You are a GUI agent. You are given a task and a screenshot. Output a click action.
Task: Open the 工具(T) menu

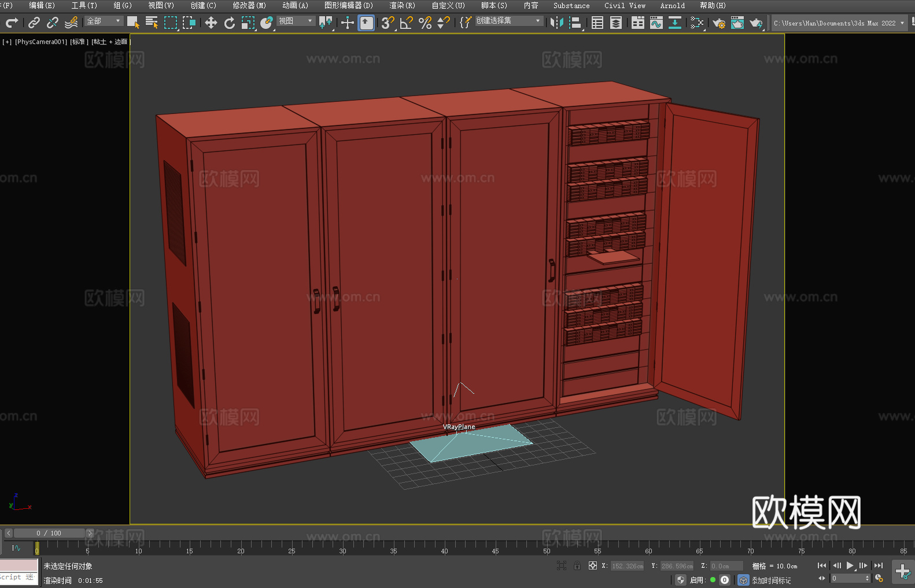point(84,5)
